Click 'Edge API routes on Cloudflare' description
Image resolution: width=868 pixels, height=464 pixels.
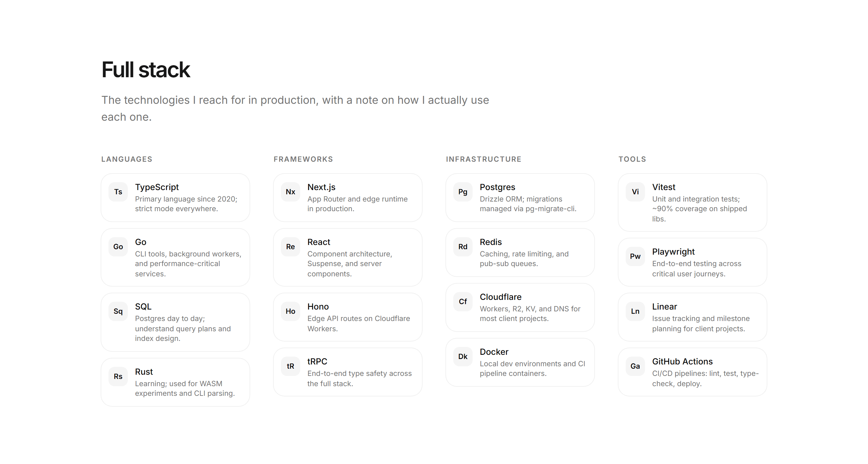359,324
